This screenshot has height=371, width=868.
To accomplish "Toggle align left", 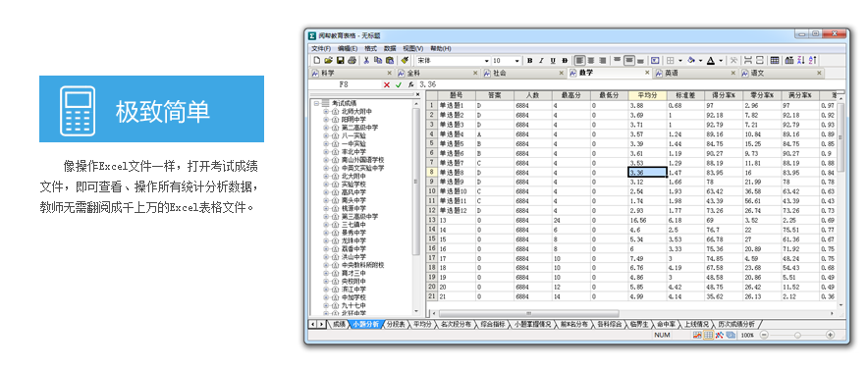I will tap(580, 60).
